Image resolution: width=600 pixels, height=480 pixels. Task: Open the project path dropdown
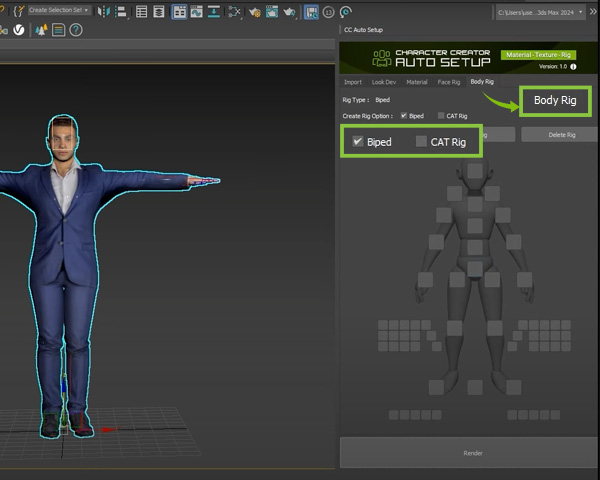tap(540, 12)
